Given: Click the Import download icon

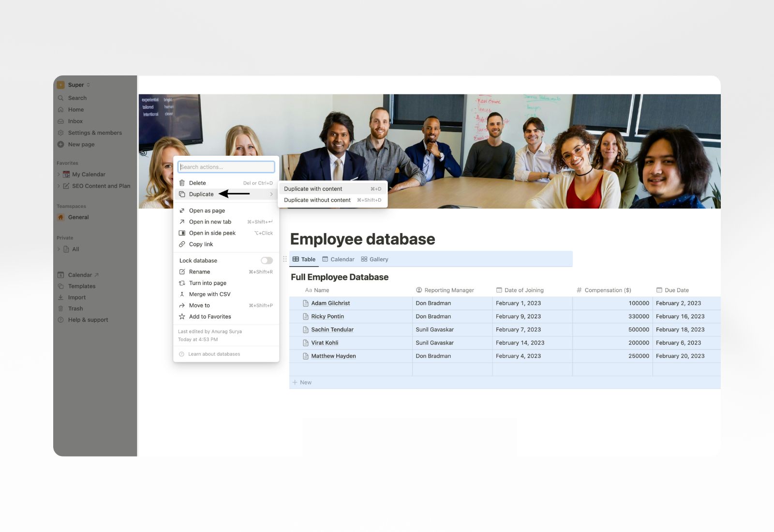Looking at the screenshot, I should click(x=61, y=297).
